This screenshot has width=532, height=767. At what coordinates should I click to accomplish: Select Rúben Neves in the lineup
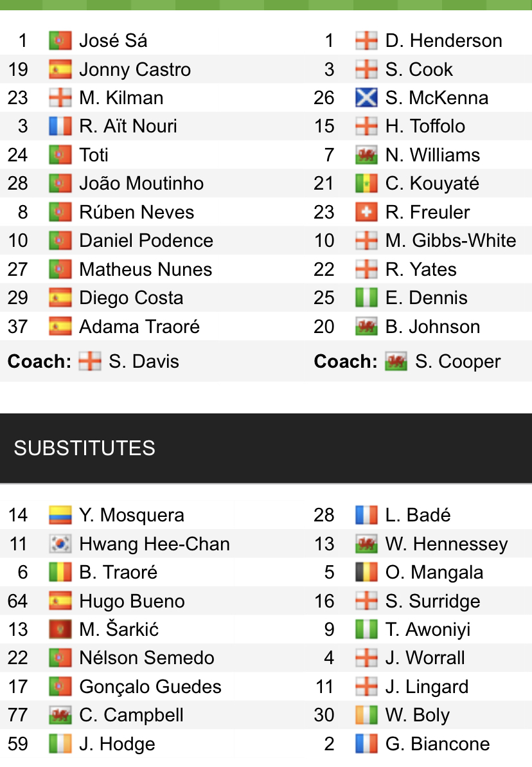point(136,212)
